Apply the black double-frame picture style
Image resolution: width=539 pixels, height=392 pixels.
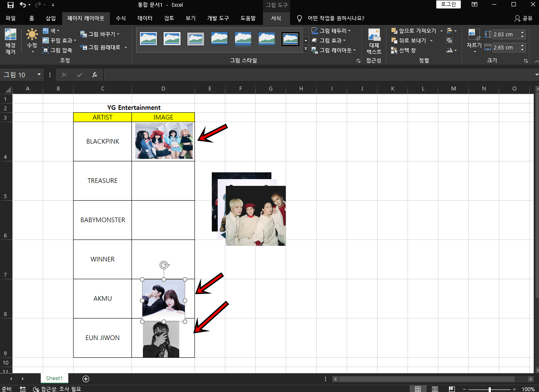click(290, 39)
